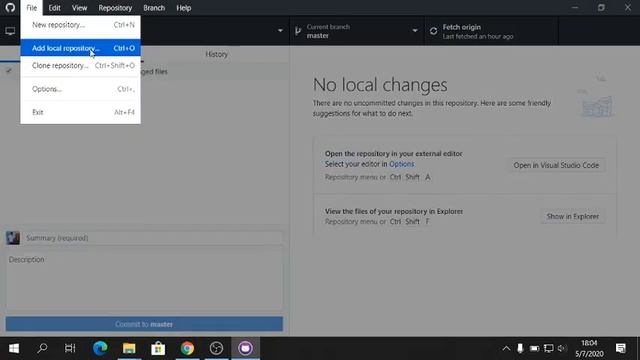Open the Edit menu
This screenshot has height=360, width=640.
click(54, 8)
